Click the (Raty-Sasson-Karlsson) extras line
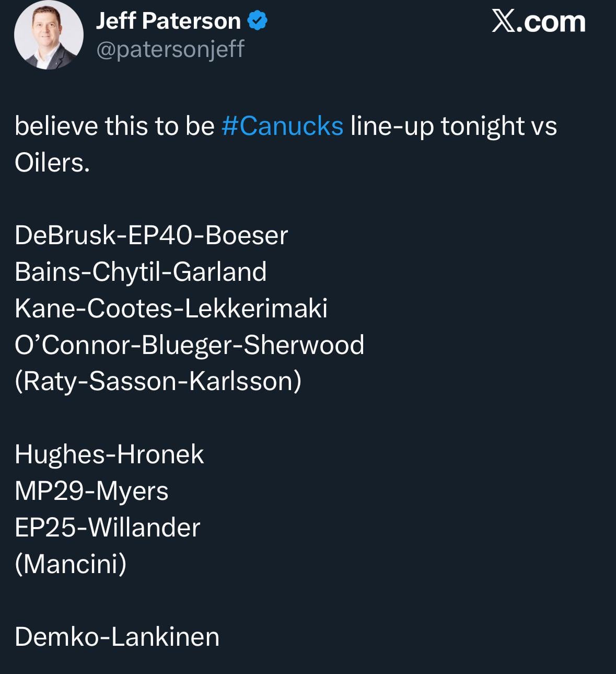Screen dimensions: 616x674 [x=158, y=381]
